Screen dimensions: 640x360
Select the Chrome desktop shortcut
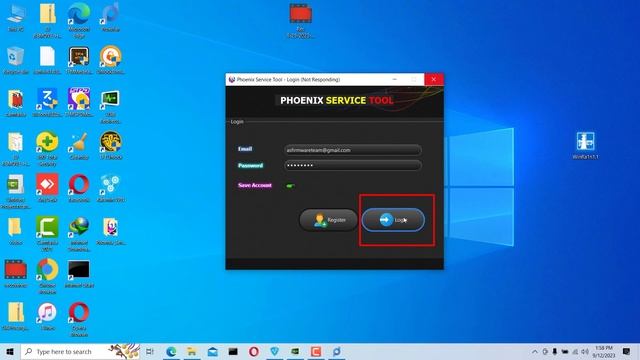tap(47, 276)
